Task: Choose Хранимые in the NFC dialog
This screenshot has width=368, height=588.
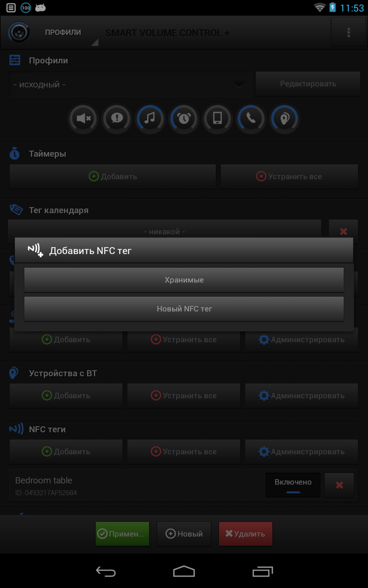Action: click(184, 280)
